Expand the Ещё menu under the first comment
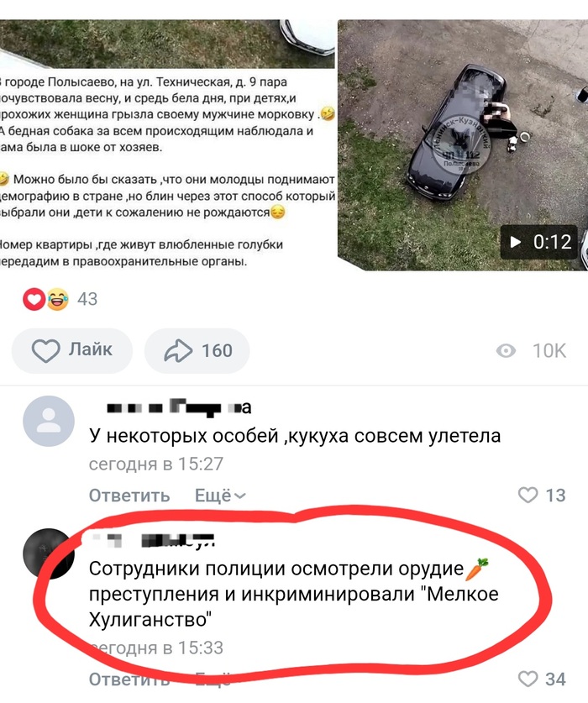588x703 pixels. (220, 496)
